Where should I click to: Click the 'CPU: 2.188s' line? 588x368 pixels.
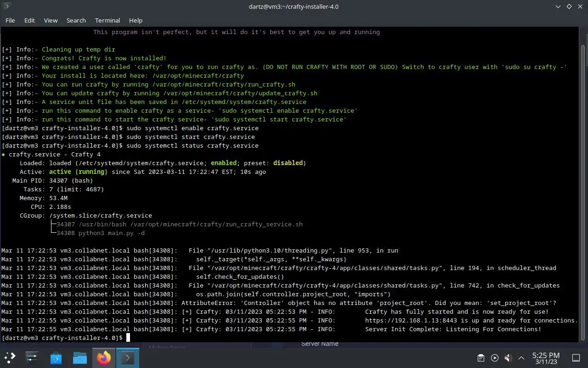[51, 207]
